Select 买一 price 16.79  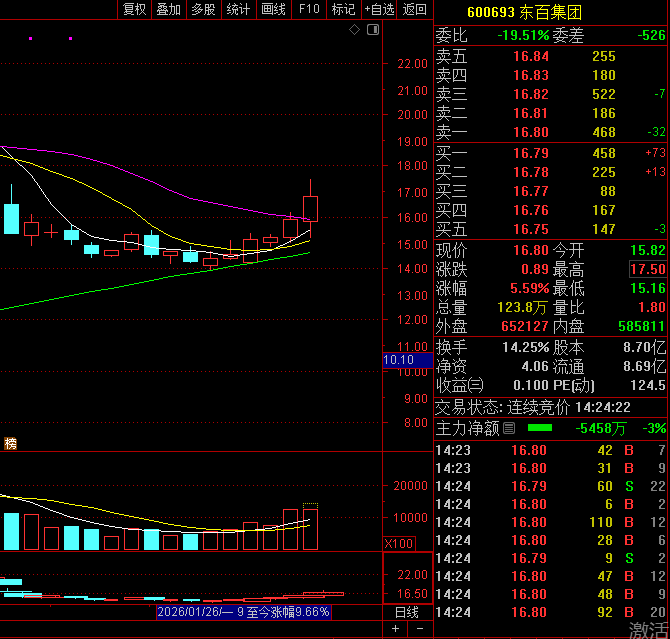[x=531, y=153]
